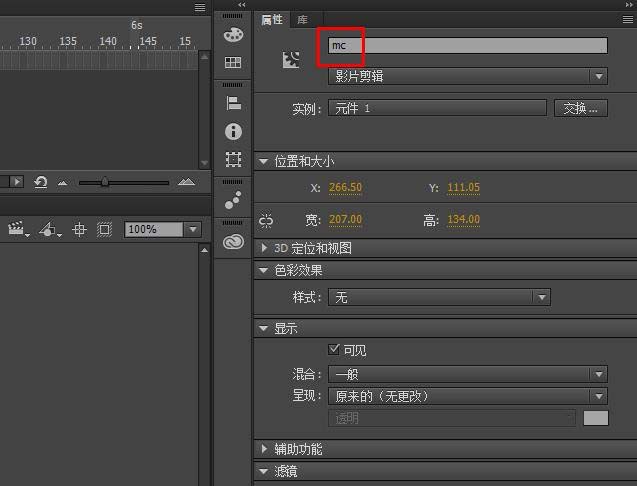Viewport: 637px width, 486px height.
Task: Click the 100% zoom value field
Action: (x=154, y=230)
